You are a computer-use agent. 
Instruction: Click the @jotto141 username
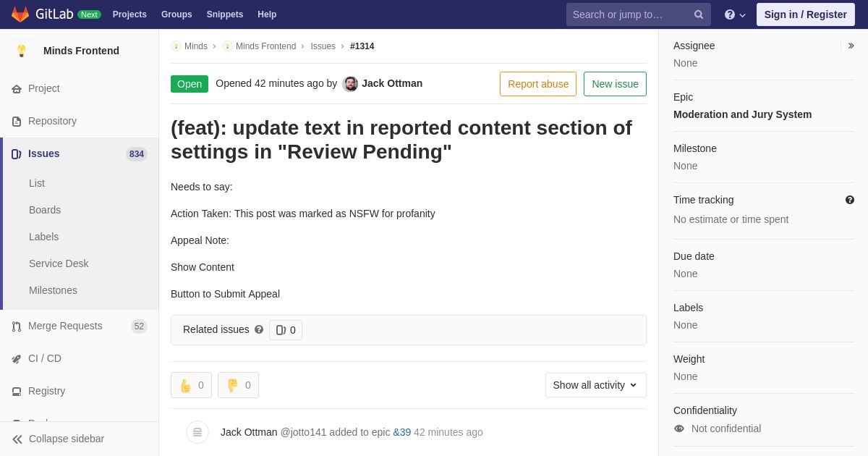pyautogui.click(x=304, y=432)
